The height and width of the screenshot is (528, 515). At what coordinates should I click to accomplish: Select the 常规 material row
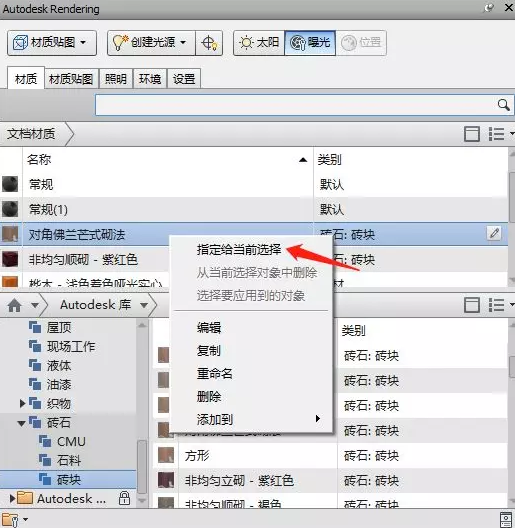coord(254,185)
